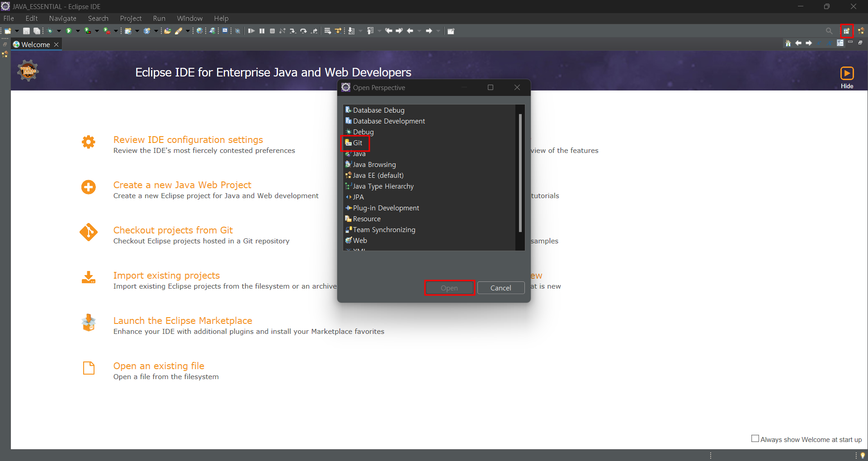Click the Step Over toolbar icon
This screenshot has height=461, width=868.
pos(303,31)
